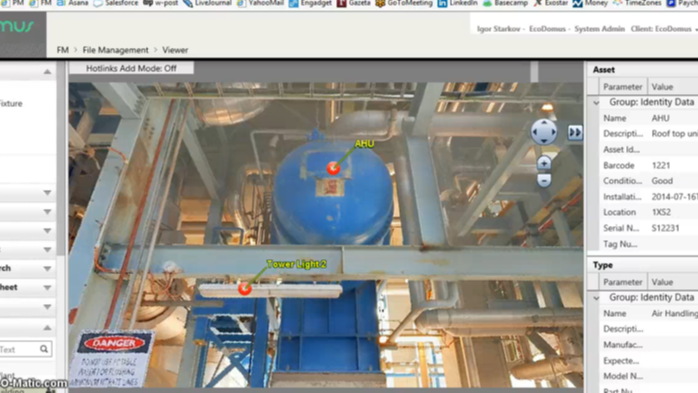Open the Basecamp bookmark
Image resolution: width=698 pixels, height=393 pixels.
pos(505,3)
